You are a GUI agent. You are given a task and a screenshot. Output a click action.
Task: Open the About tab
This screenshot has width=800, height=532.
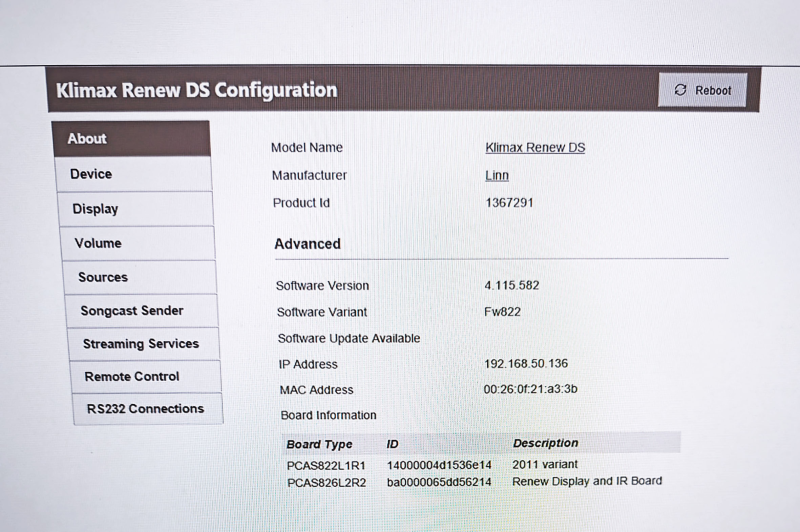[x=131, y=139]
